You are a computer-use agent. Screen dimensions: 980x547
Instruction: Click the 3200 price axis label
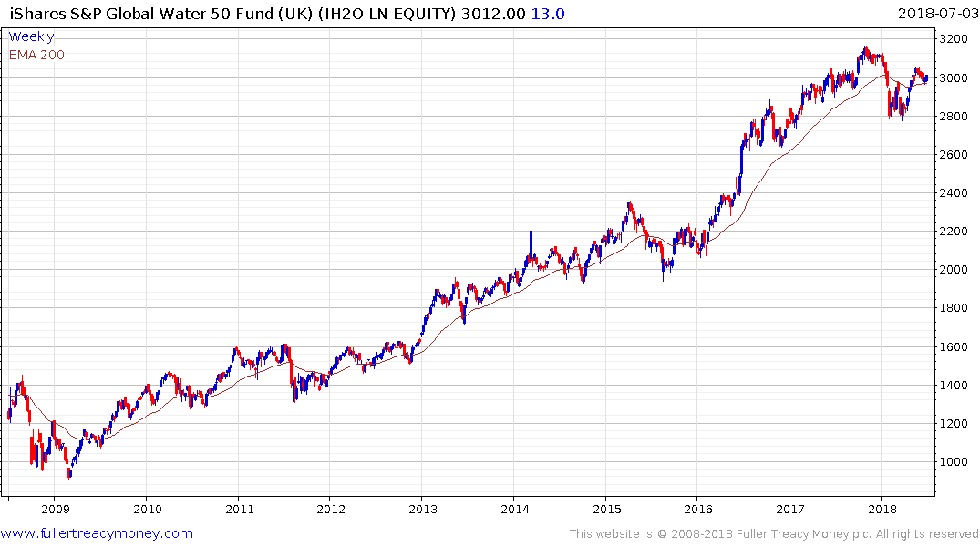pyautogui.click(x=954, y=39)
